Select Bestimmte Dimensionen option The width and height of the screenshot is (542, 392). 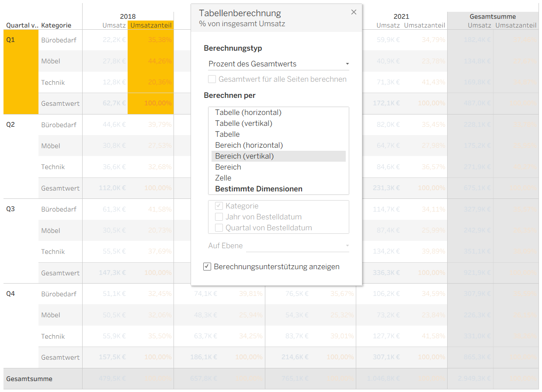tap(259, 189)
